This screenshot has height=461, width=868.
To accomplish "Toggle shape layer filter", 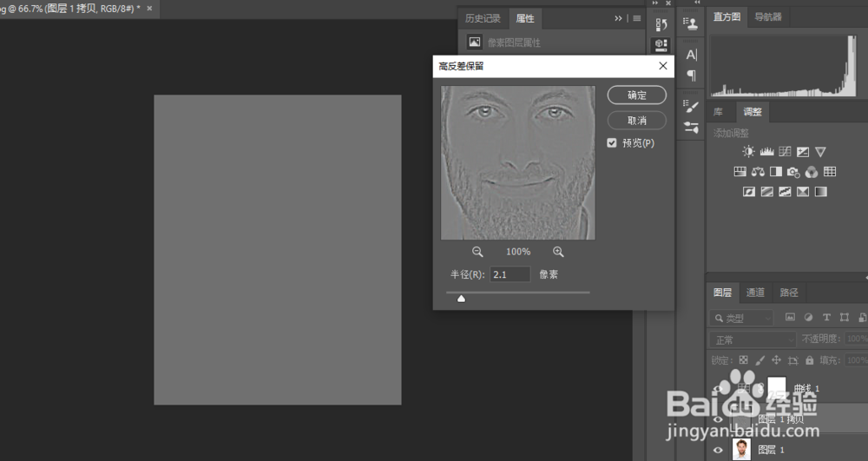I will click(845, 317).
